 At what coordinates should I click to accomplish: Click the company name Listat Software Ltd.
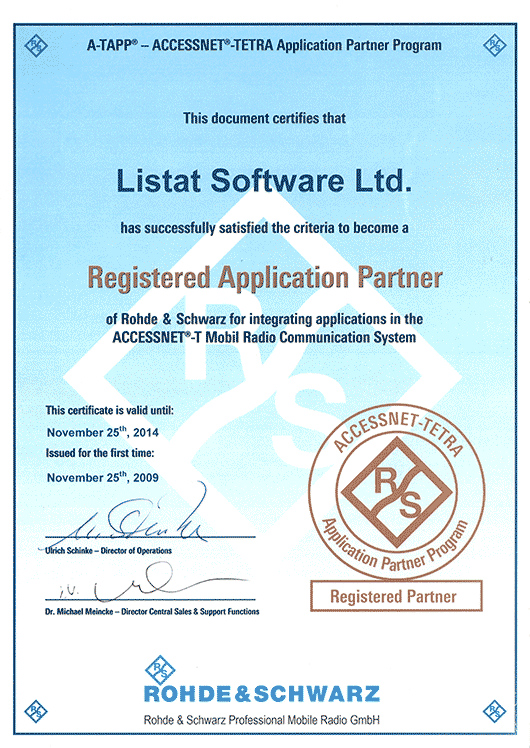[x=264, y=181]
